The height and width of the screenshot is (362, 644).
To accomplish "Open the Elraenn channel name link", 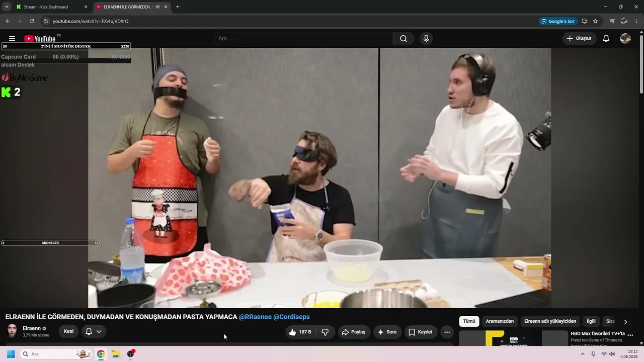I will [32, 328].
